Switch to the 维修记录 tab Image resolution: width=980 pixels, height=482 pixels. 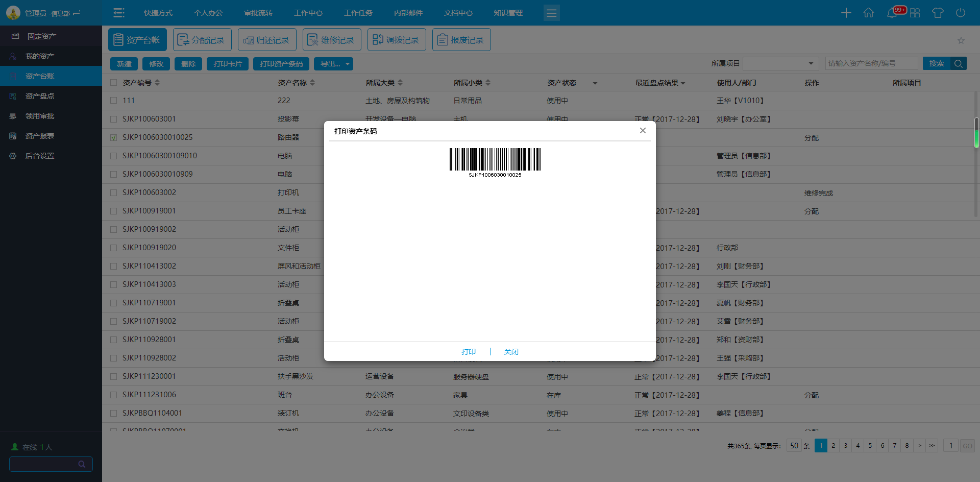pyautogui.click(x=332, y=40)
